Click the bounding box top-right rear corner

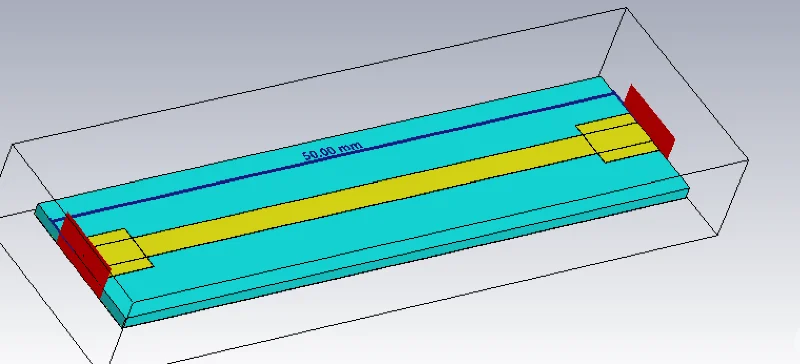click(x=626, y=8)
